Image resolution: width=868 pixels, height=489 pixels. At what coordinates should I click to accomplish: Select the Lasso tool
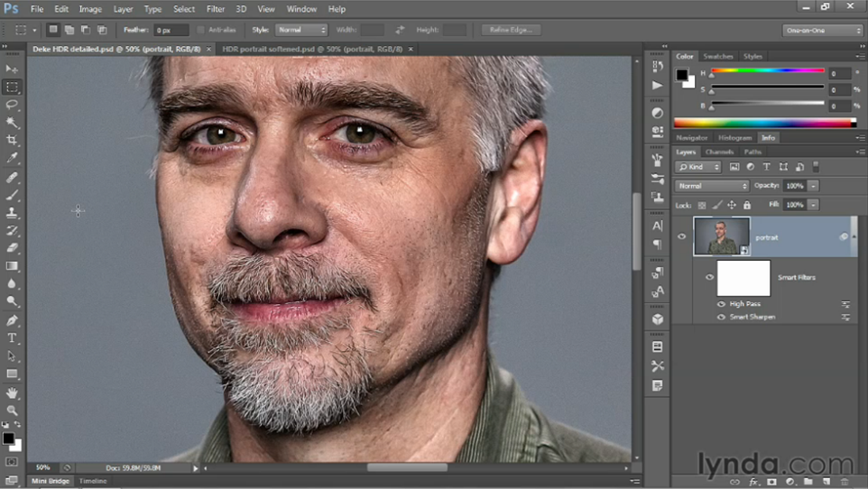pos(12,105)
